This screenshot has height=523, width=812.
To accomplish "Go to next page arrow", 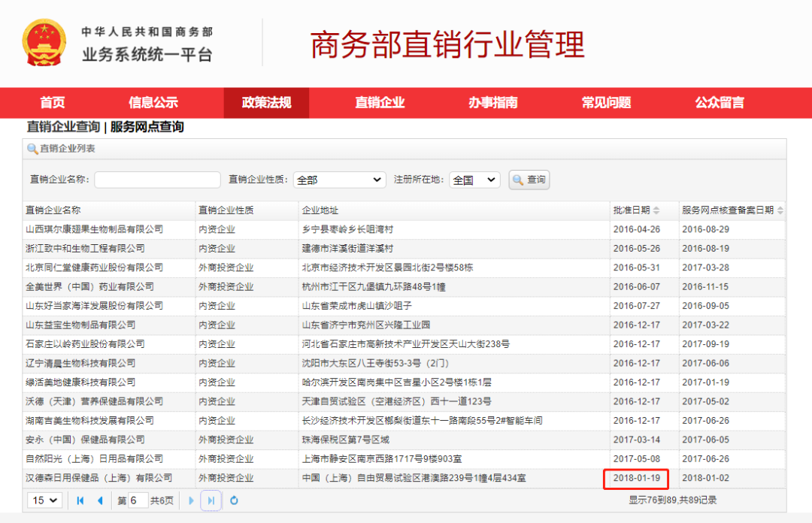I will pyautogui.click(x=191, y=500).
